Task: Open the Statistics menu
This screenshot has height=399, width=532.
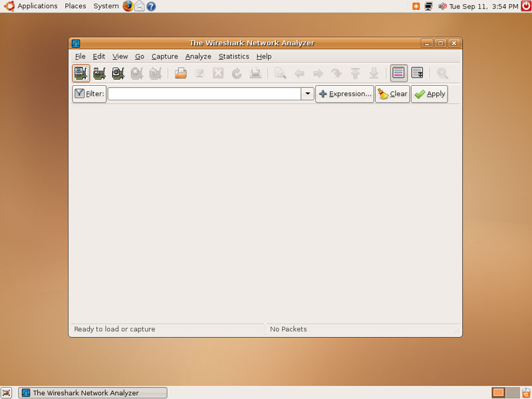Action: (x=233, y=57)
